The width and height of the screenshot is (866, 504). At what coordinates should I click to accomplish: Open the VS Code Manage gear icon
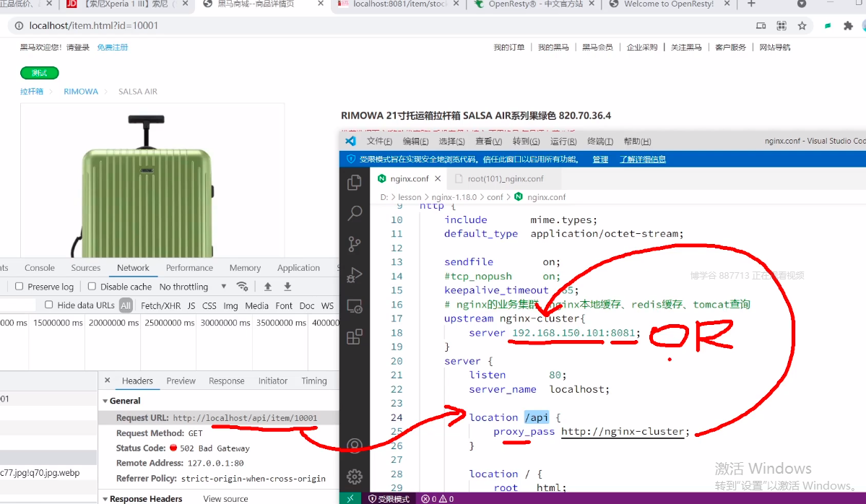355,476
